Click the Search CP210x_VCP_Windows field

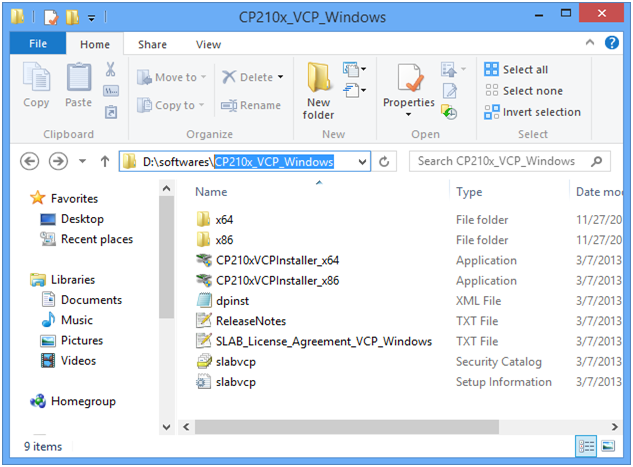pyautogui.click(x=505, y=161)
